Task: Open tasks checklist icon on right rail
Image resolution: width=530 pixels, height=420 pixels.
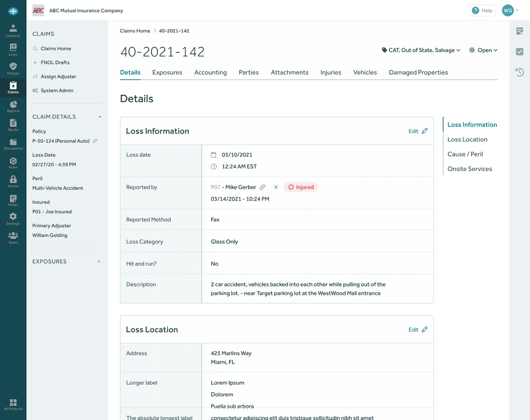Action: coord(520,51)
